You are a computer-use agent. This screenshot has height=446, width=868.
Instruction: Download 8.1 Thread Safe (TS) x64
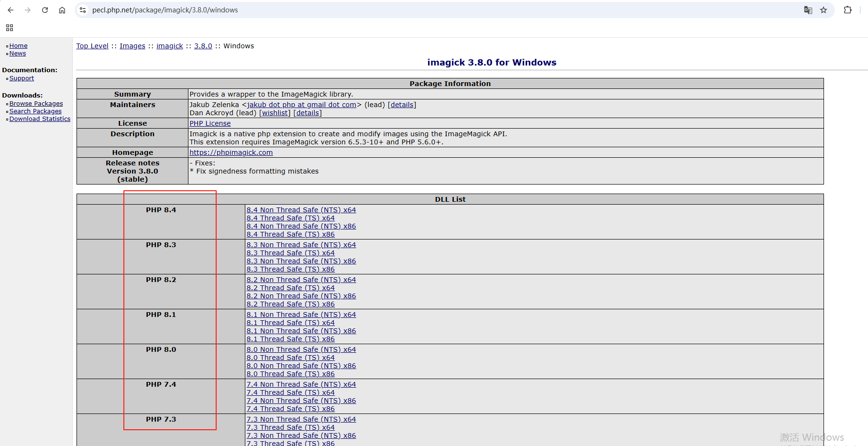pyautogui.click(x=291, y=323)
